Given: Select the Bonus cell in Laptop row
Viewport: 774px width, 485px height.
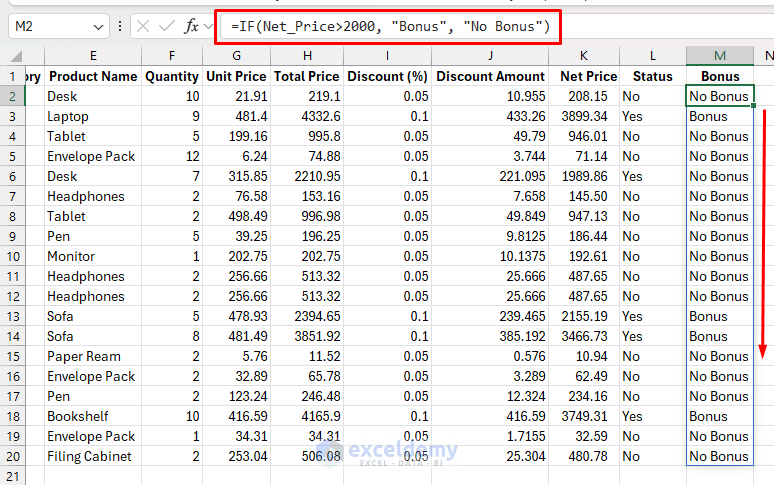Looking at the screenshot, I should [x=720, y=116].
